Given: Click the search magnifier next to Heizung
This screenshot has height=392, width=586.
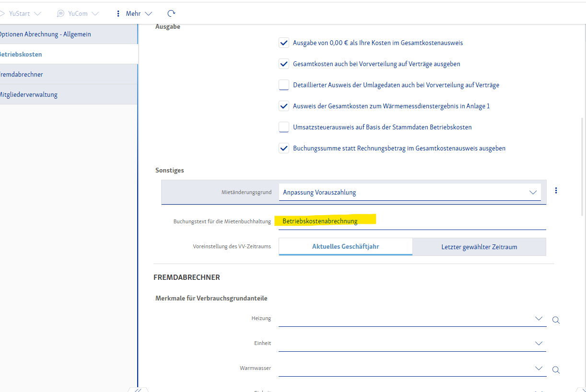Looking at the screenshot, I should (x=556, y=320).
